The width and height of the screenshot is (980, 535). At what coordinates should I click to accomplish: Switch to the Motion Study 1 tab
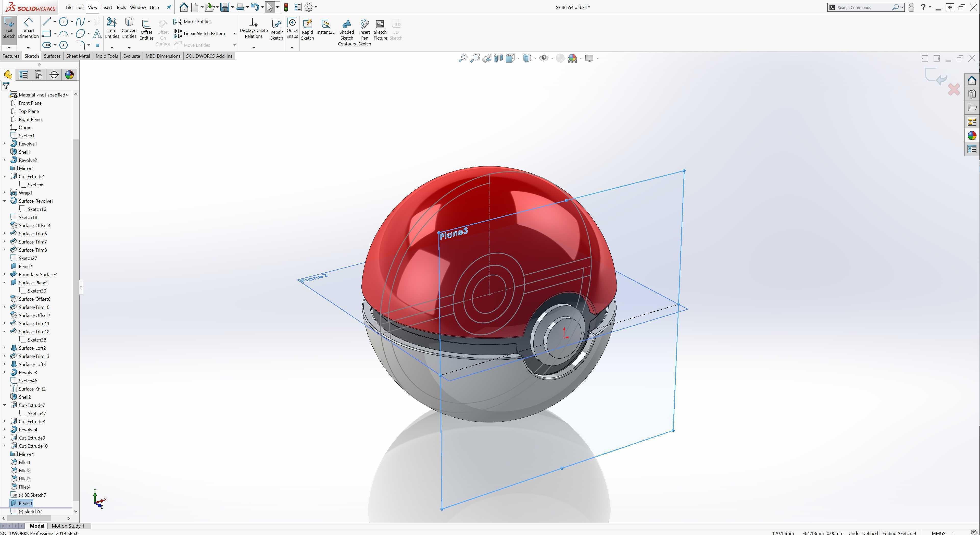(x=68, y=526)
